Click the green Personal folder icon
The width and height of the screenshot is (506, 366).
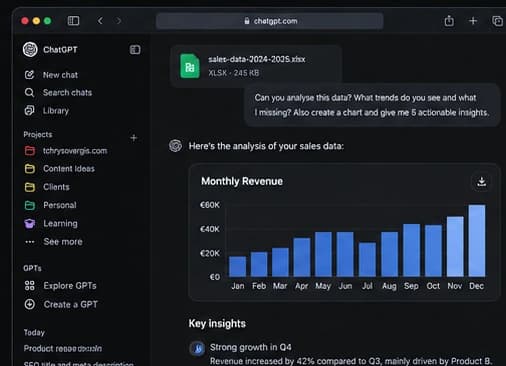point(30,205)
